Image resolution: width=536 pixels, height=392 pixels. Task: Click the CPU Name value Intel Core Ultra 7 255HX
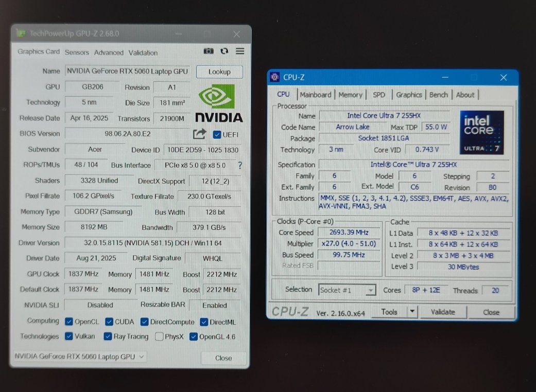tap(384, 115)
